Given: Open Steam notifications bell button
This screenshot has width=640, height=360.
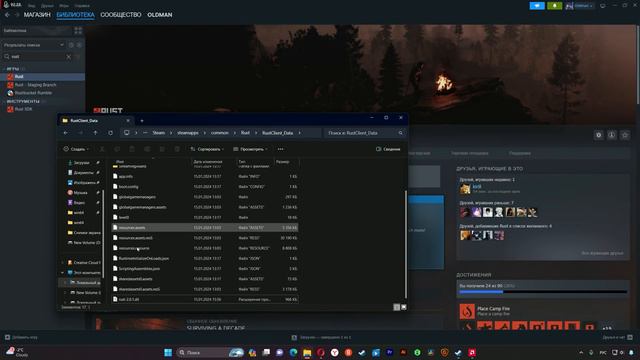Looking at the screenshot, I should [554, 6].
